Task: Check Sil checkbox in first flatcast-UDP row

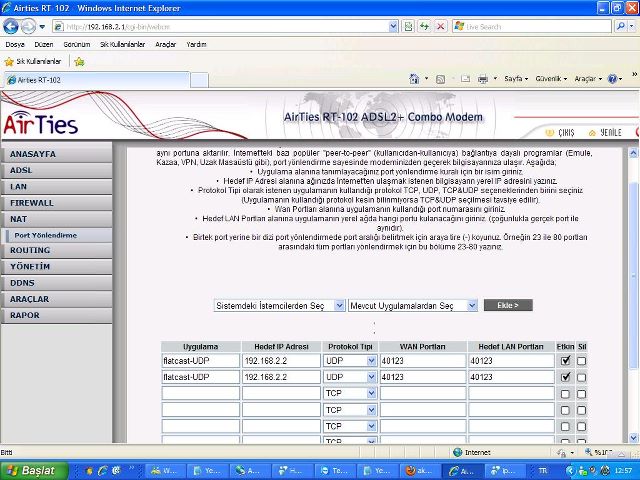Action: (x=582, y=361)
